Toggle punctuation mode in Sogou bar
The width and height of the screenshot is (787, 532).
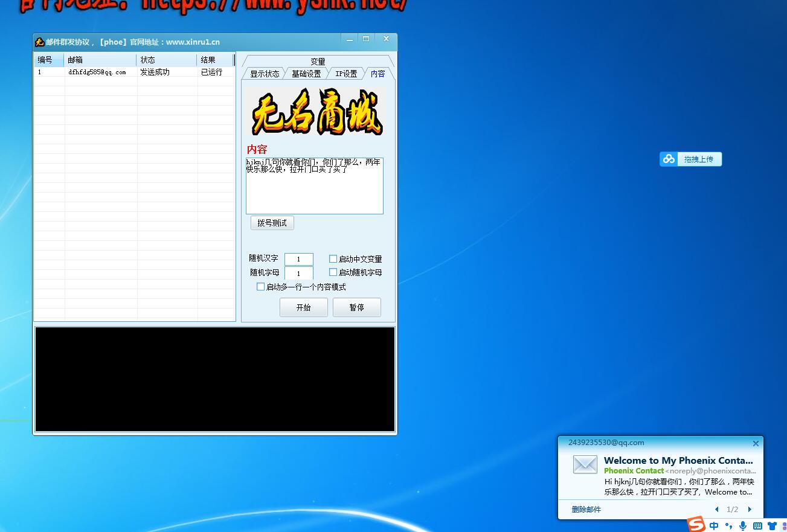(728, 526)
